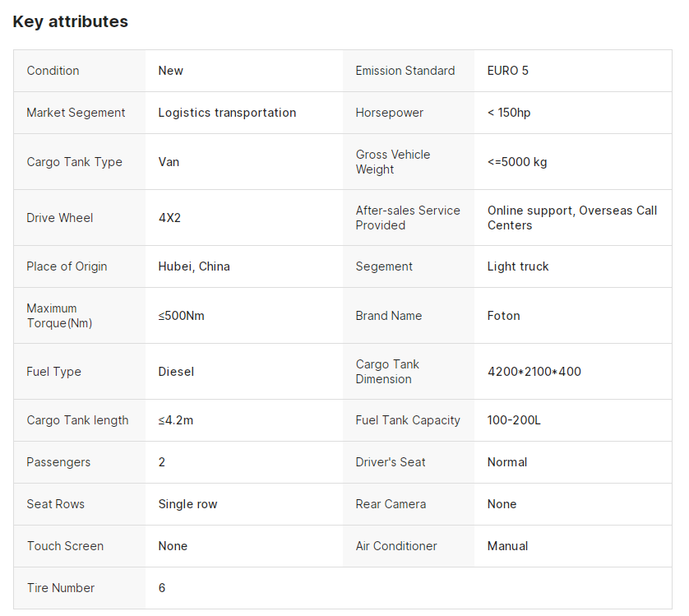The height and width of the screenshot is (616, 689).
Task: Select the Logistics transportation value
Action: [227, 113]
